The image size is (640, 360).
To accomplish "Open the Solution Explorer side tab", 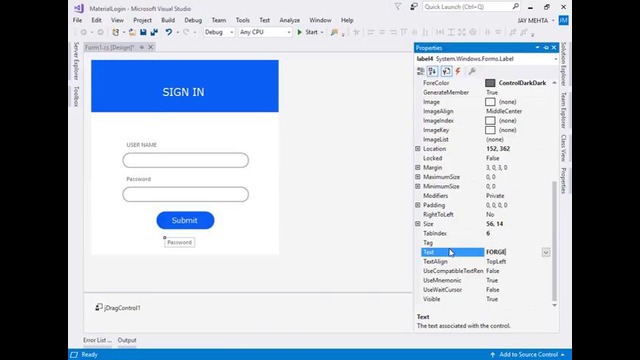I will click(564, 64).
